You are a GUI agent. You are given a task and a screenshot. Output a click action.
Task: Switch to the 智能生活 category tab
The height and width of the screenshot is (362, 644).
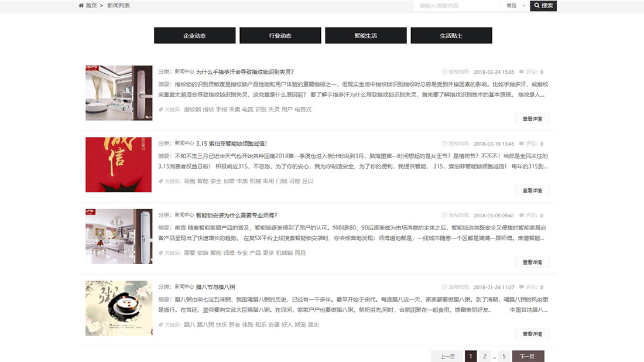click(x=365, y=35)
